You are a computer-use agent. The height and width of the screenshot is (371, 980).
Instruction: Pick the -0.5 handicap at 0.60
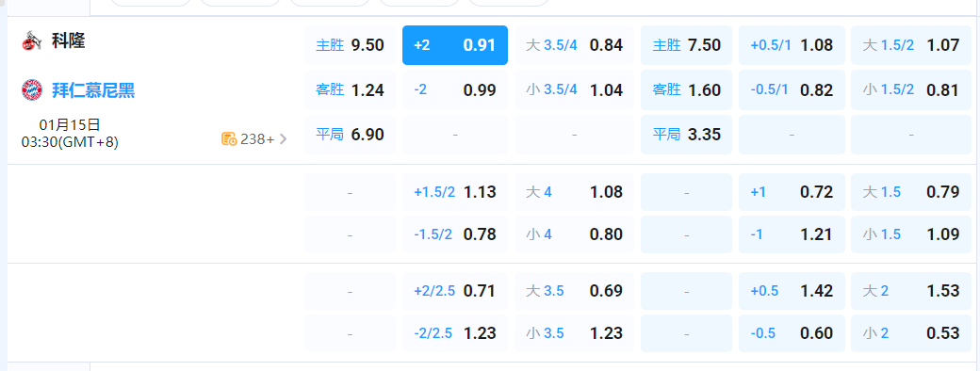[x=792, y=333]
